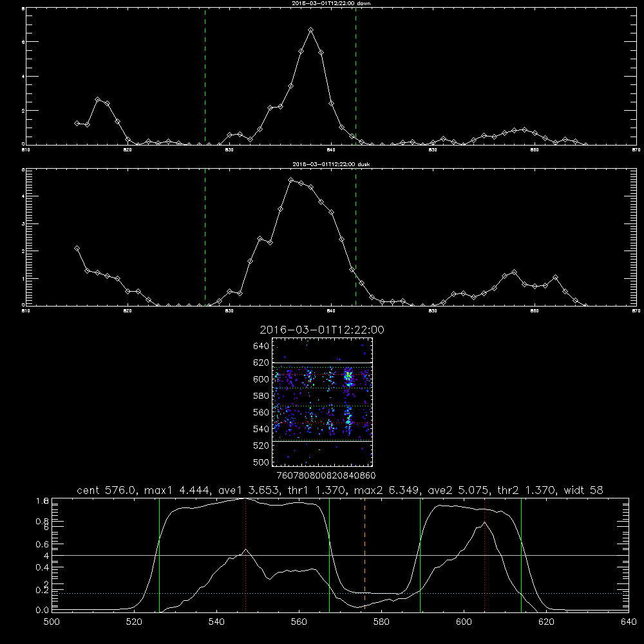Click the solid green line just left of the orange line
644x644 pixels.
pos(329,555)
